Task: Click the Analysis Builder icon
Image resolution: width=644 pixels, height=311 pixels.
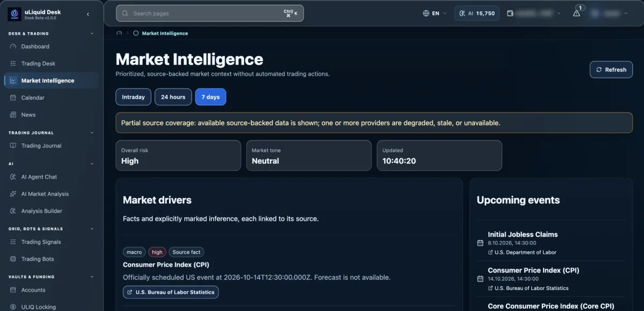Action: tap(13, 211)
